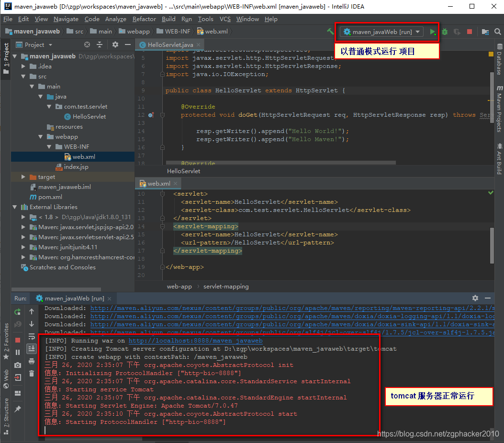Open the localhost:8888/maven_javaweb link
Image resolution: width=504 pixels, height=443 pixels.
pyautogui.click(x=195, y=341)
